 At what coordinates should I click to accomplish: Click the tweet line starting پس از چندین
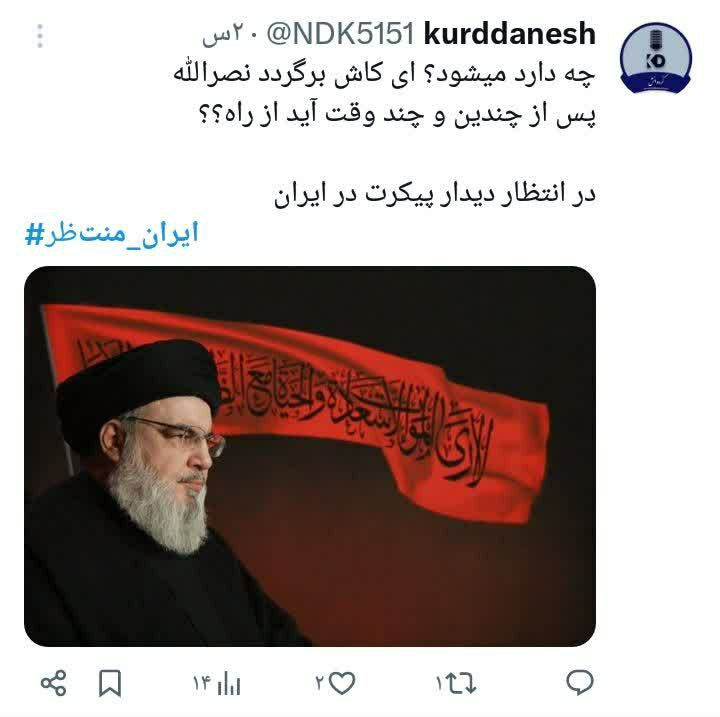[x=397, y=114]
